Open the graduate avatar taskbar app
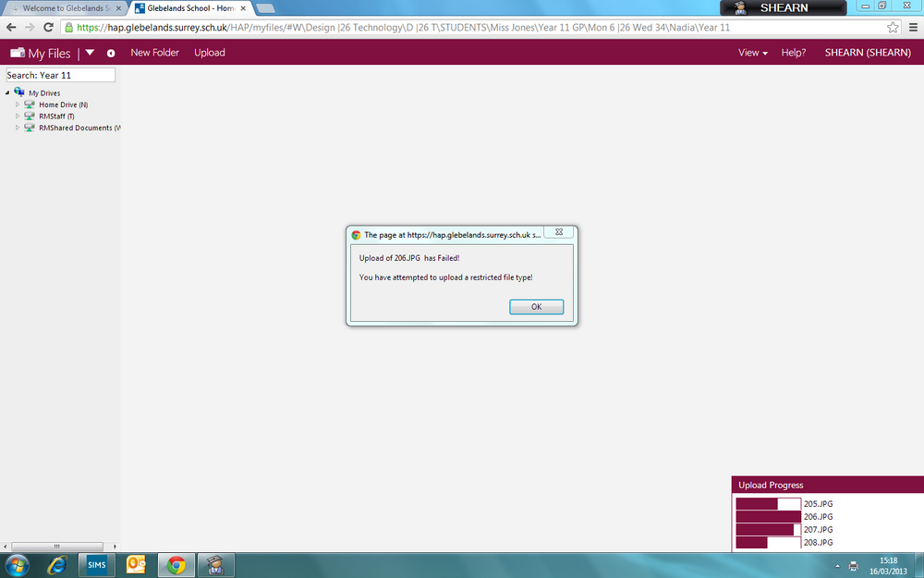924x578 pixels. [x=215, y=566]
